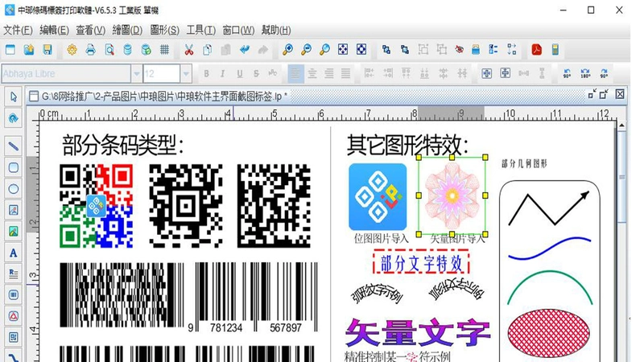Click the scissors cut icon

pos(188,50)
